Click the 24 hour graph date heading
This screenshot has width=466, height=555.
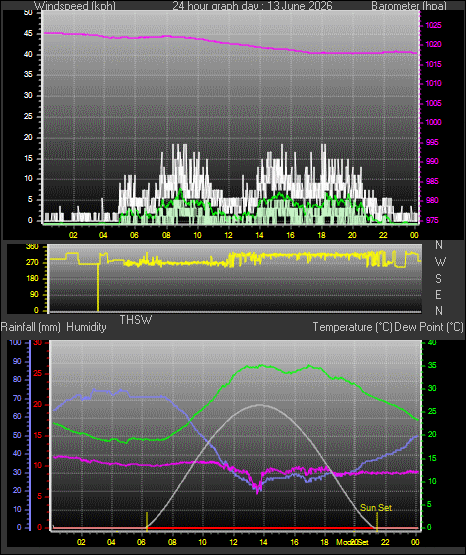[252, 6]
